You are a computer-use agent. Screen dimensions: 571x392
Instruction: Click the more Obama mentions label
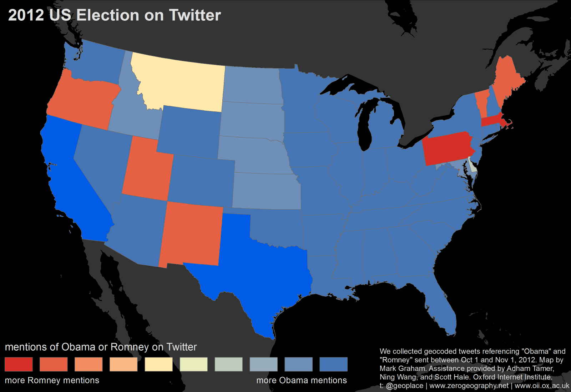pos(302,381)
